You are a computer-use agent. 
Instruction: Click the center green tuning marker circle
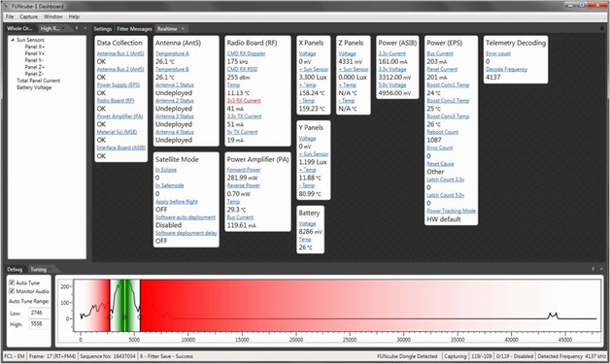[x=124, y=317]
